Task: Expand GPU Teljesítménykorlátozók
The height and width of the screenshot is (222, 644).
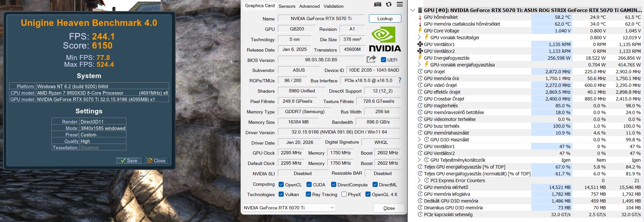Action: (x=419, y=160)
